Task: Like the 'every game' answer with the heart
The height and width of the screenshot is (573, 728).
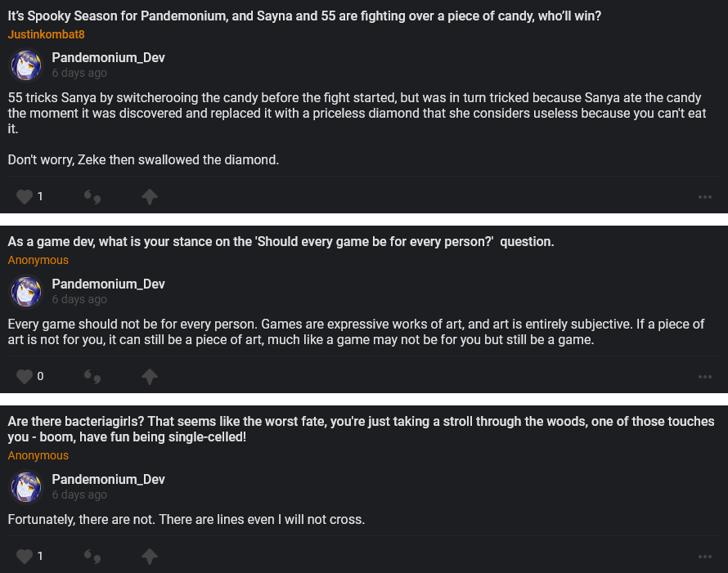Action: [x=25, y=376]
